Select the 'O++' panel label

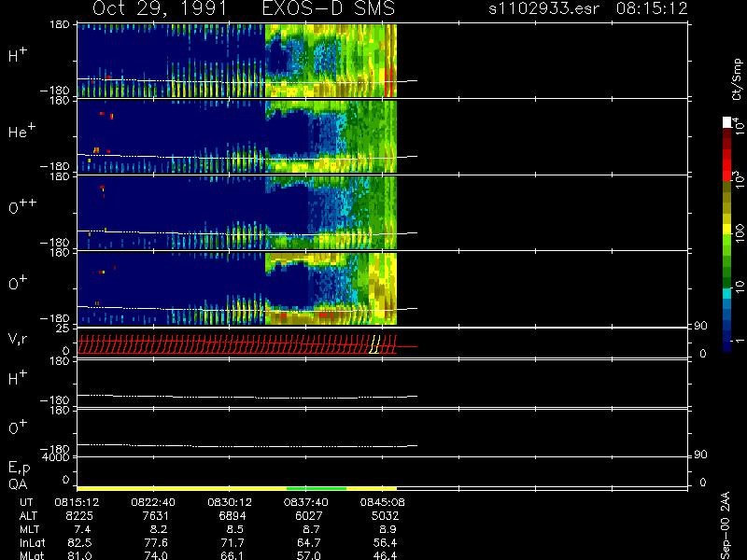tap(22, 206)
